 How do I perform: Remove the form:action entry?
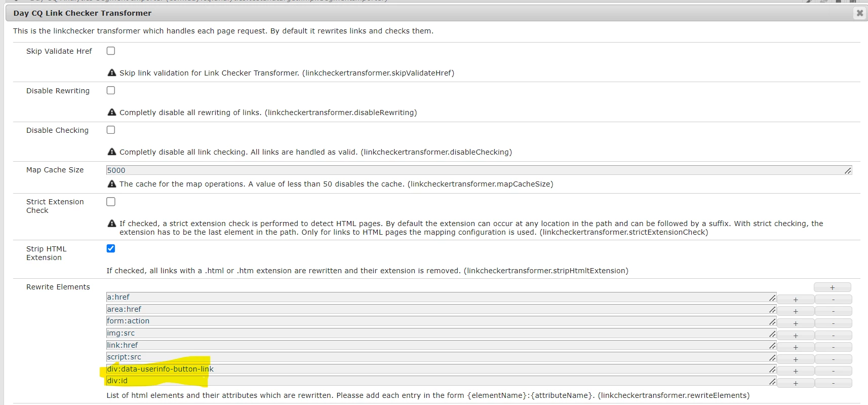tap(833, 323)
